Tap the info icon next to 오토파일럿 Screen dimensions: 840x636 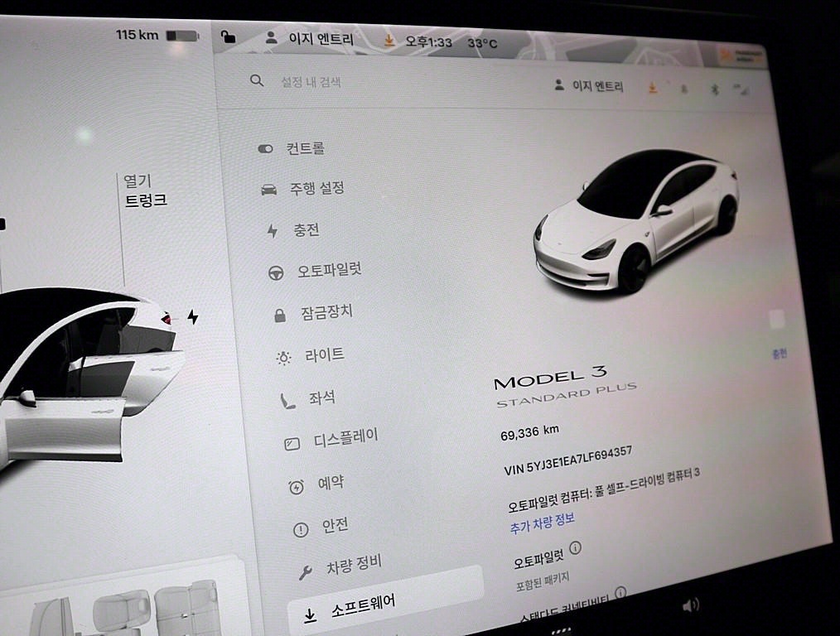point(576,548)
